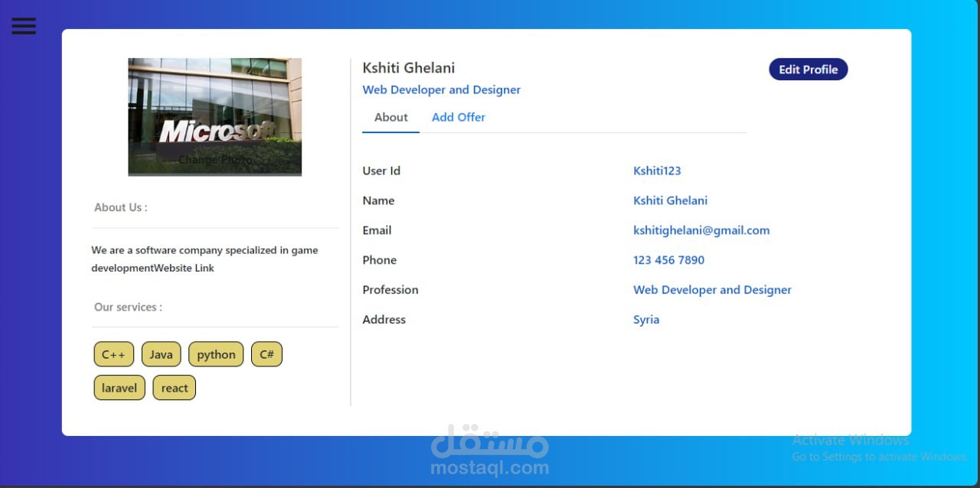980x488 pixels.
Task: Click the User Id label
Action: [381, 171]
